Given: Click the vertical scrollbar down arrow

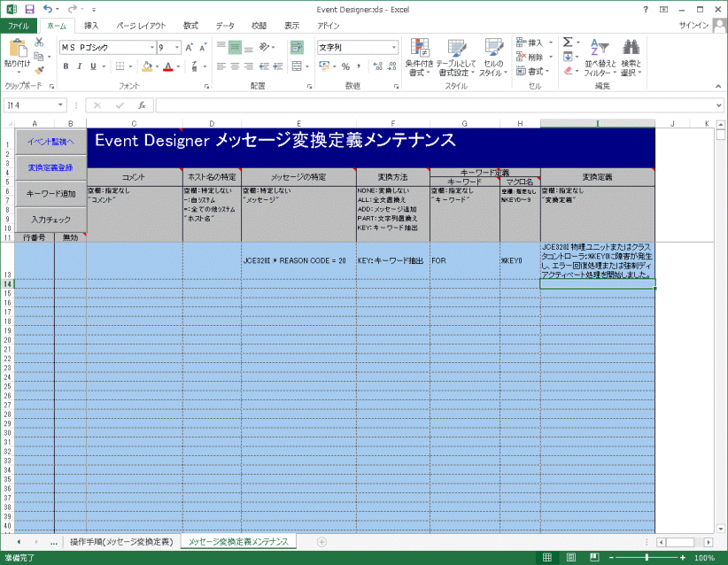Looking at the screenshot, I should pyautogui.click(x=721, y=529).
